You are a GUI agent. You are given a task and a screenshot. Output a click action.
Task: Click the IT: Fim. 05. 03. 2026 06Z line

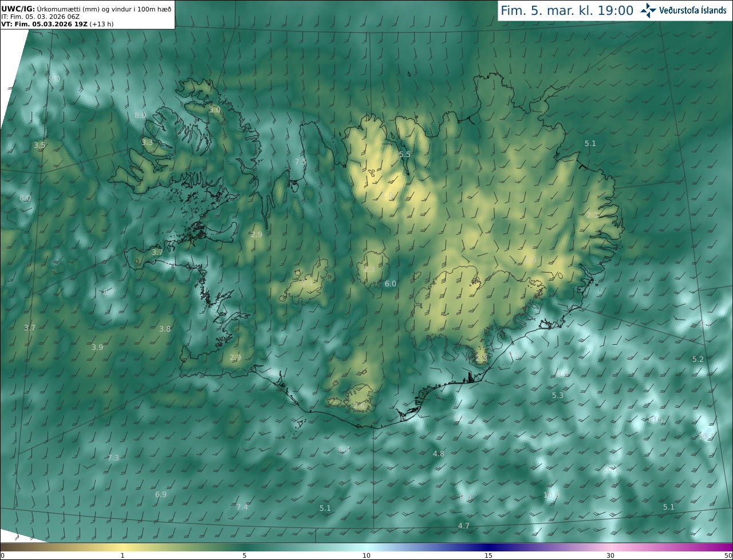click(40, 17)
